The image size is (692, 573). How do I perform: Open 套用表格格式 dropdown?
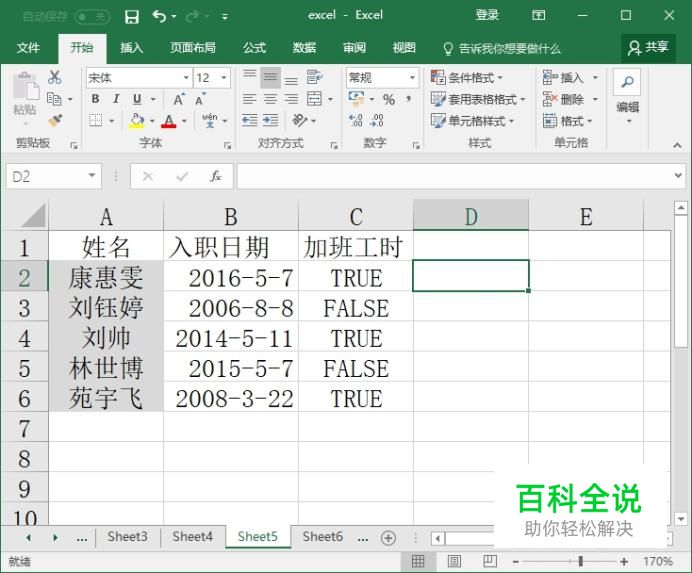coord(478,99)
